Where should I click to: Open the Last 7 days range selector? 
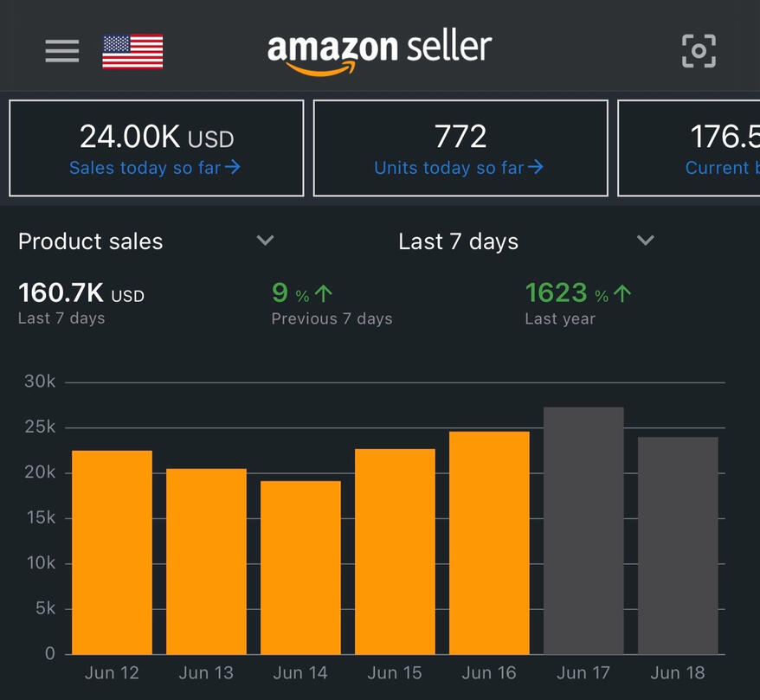[458, 241]
